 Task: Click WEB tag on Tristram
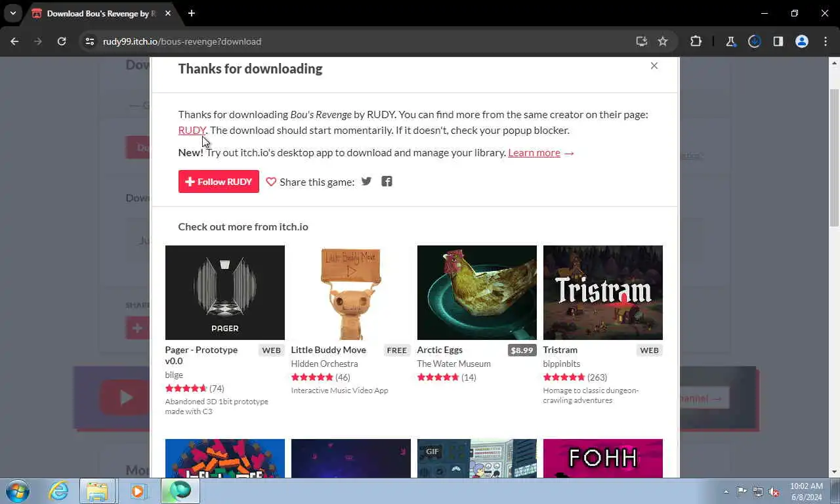click(x=649, y=350)
